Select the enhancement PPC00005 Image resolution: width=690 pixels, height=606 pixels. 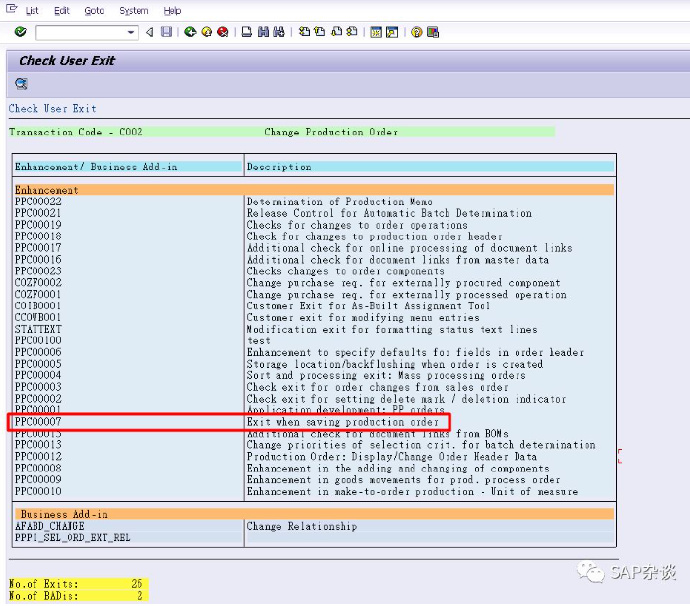point(38,364)
